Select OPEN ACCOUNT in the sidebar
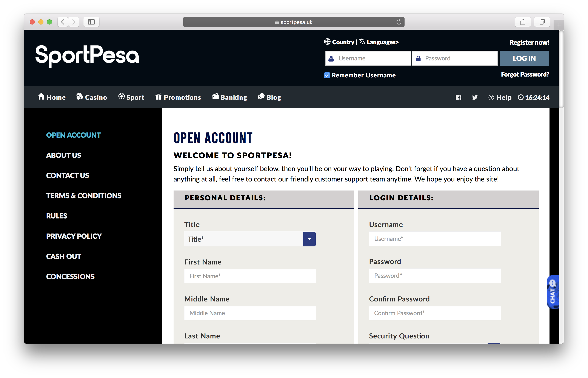 (x=73, y=135)
